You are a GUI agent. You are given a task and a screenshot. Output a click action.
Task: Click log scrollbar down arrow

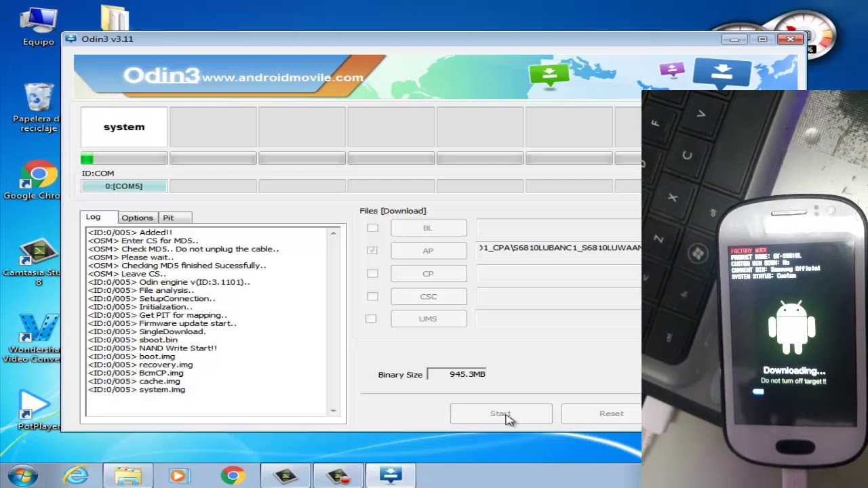click(333, 410)
